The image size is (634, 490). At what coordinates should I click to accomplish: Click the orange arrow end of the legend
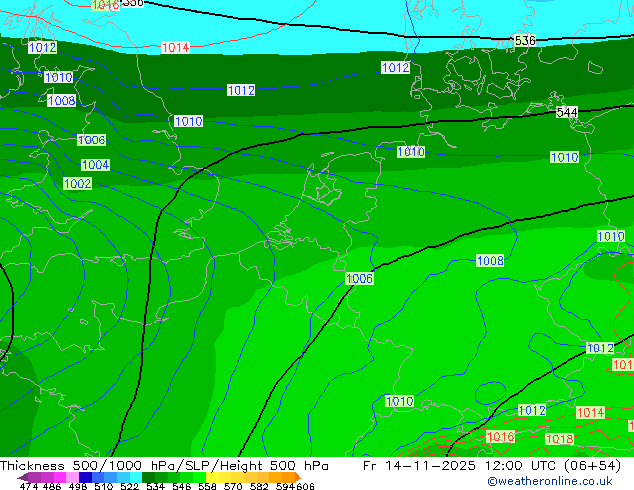[x=298, y=477]
